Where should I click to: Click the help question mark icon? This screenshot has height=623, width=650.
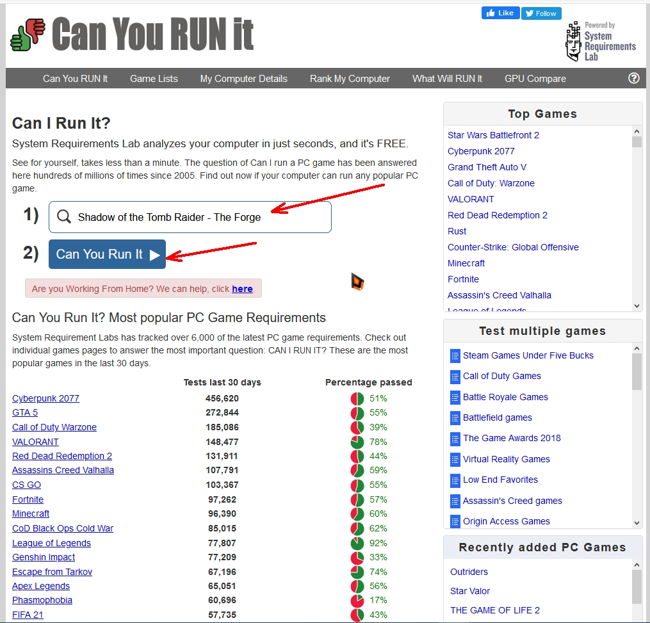click(x=633, y=78)
